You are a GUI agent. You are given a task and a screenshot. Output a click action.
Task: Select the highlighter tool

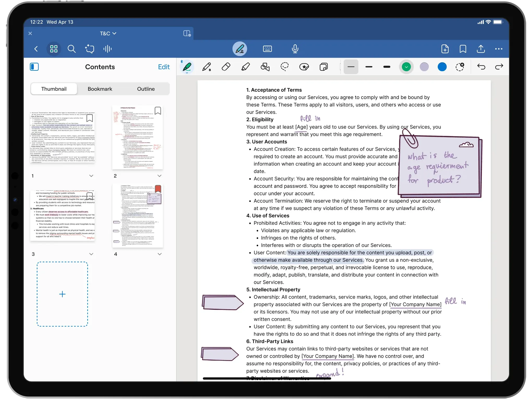coord(245,67)
